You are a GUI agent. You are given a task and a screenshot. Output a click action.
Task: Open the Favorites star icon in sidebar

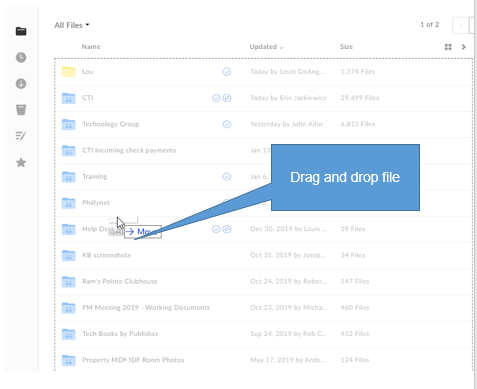(x=21, y=163)
